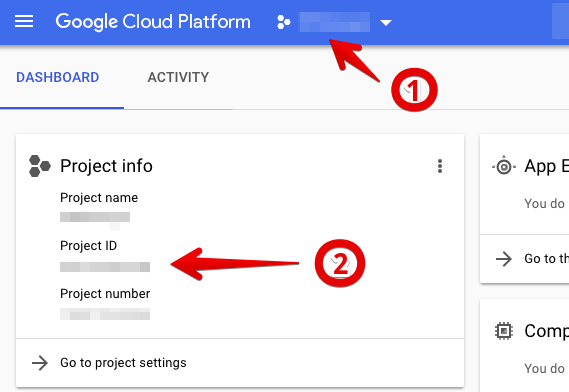The width and height of the screenshot is (569, 392).
Task: Select the blurred project name in header
Action: 335,22
